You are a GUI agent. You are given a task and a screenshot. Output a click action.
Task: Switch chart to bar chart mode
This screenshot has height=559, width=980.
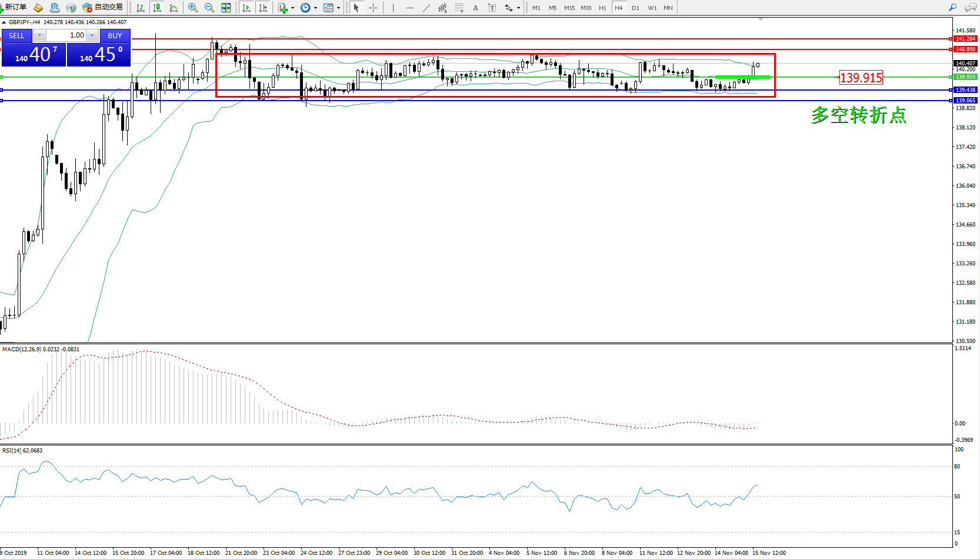click(141, 8)
